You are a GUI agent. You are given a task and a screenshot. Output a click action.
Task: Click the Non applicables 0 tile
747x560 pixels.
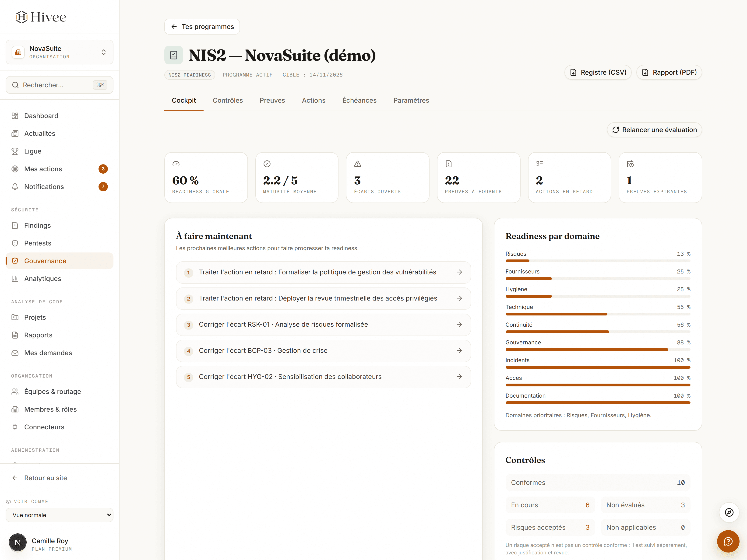click(x=645, y=528)
